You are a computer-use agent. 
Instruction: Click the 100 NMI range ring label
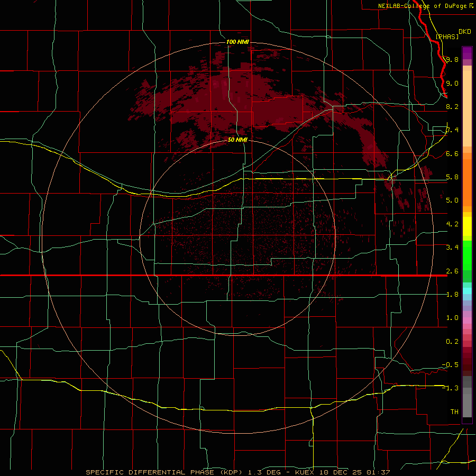pyautogui.click(x=237, y=42)
